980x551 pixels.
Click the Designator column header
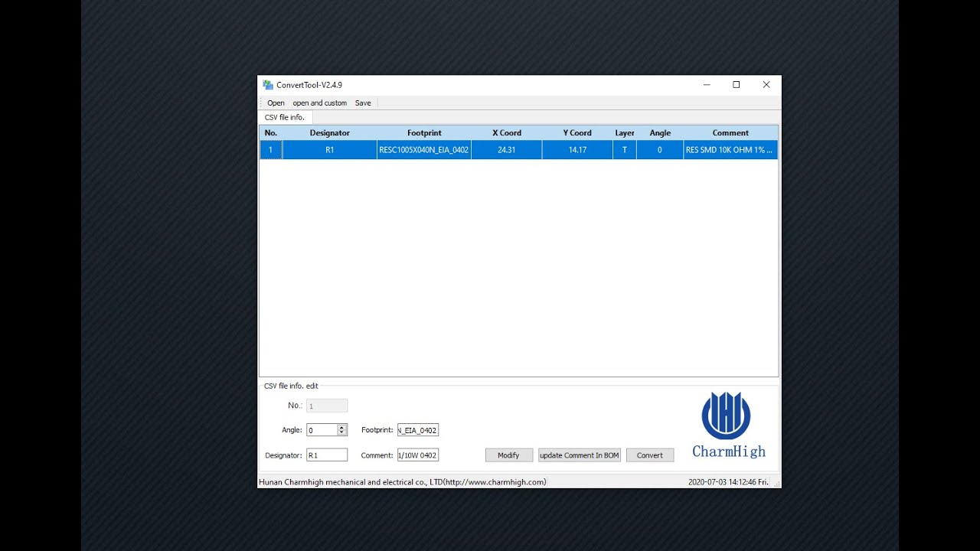pos(330,133)
